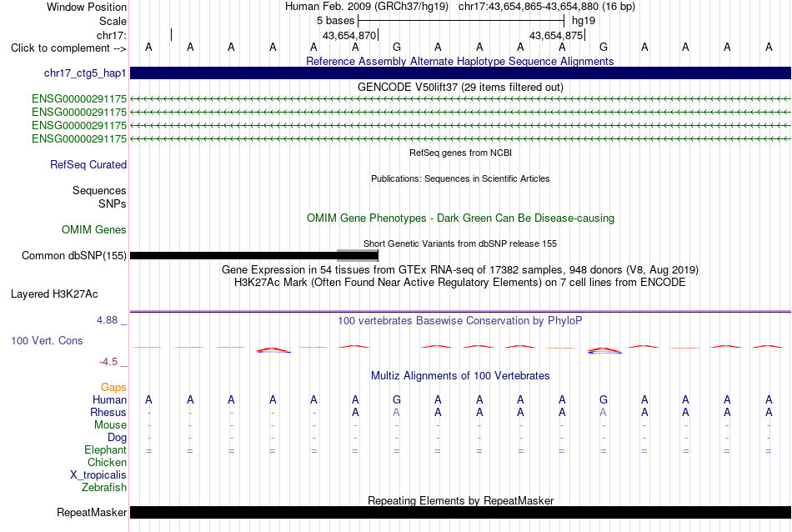The image size is (792, 532).
Task: Click the chr17:43,654,865-43,654,880 (16 bp) position text
Action: tap(547, 7)
